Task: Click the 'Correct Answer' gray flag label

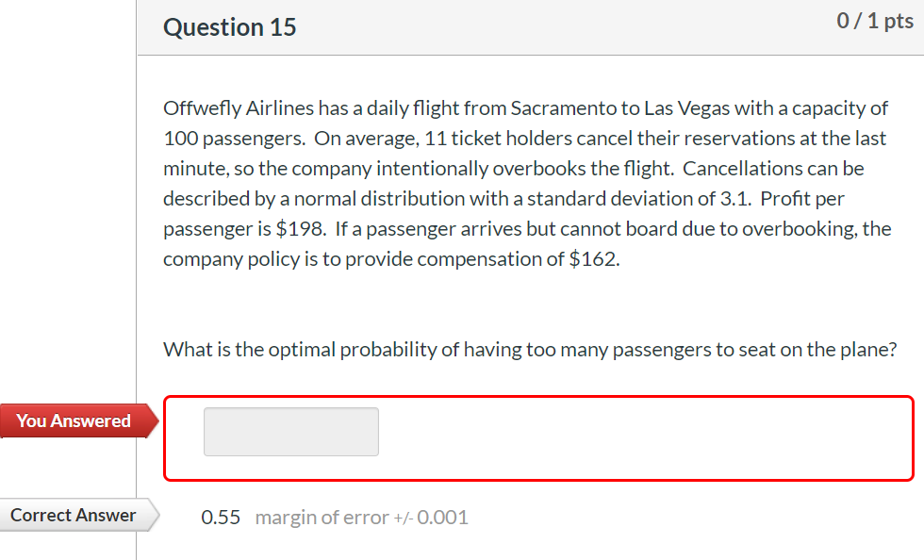Action: pyautogui.click(x=71, y=516)
